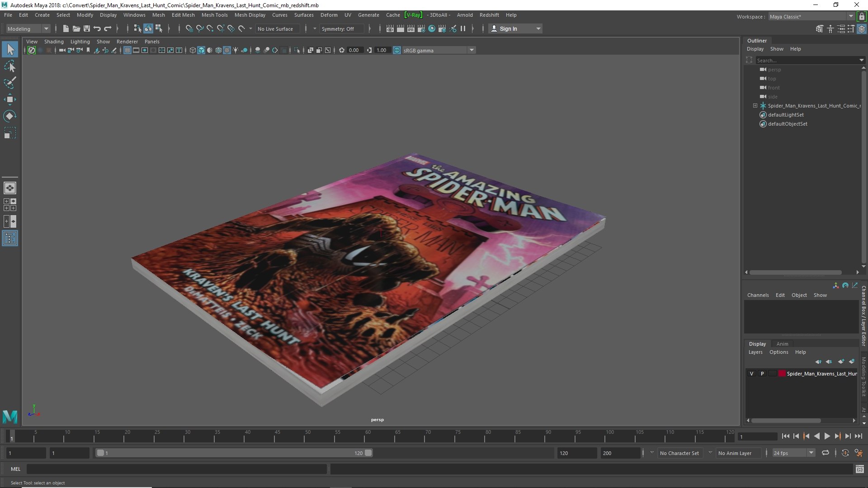The image size is (868, 488).
Task: Activate the Scale tool
Action: coord(10,133)
